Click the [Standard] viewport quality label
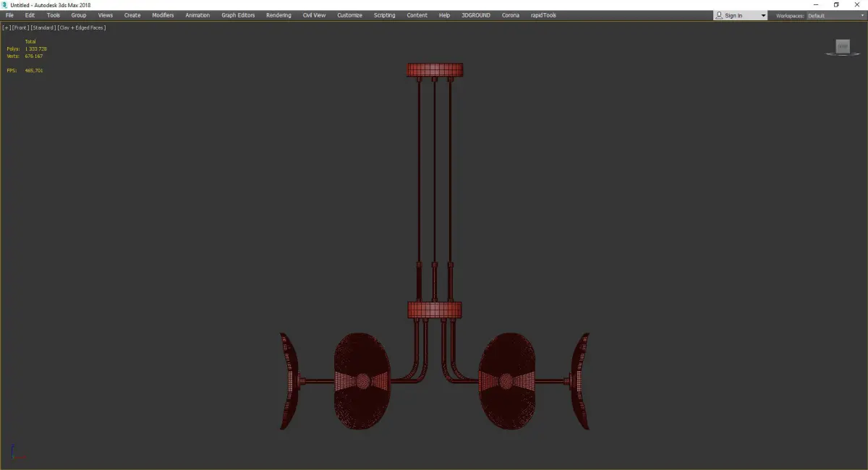The height and width of the screenshot is (470, 868). tap(43, 27)
